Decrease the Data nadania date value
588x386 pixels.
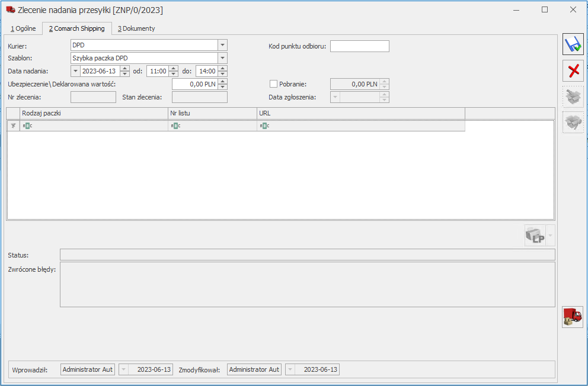click(125, 74)
